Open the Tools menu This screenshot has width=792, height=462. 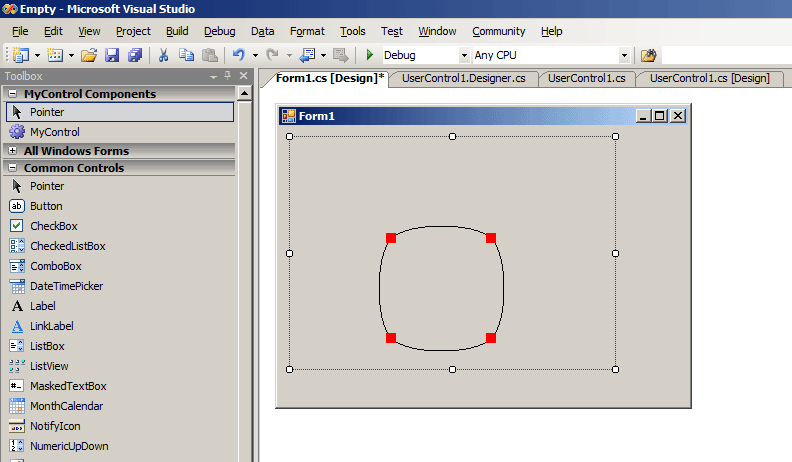pos(353,31)
